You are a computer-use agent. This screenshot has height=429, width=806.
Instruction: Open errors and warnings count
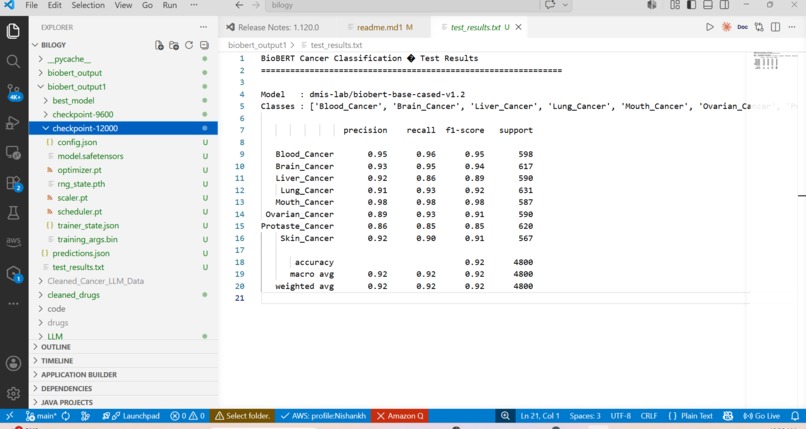click(x=187, y=416)
